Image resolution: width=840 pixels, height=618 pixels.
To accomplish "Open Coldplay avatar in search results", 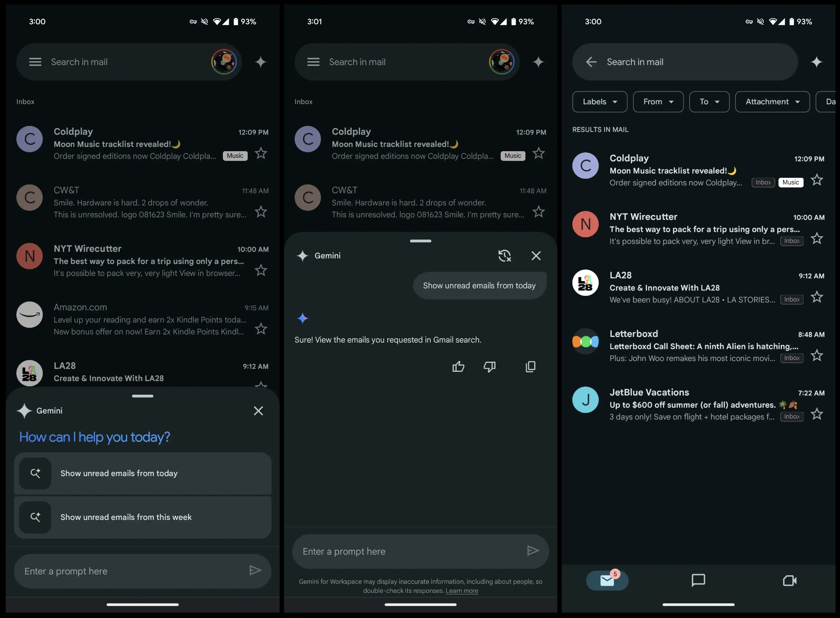I will click(585, 166).
